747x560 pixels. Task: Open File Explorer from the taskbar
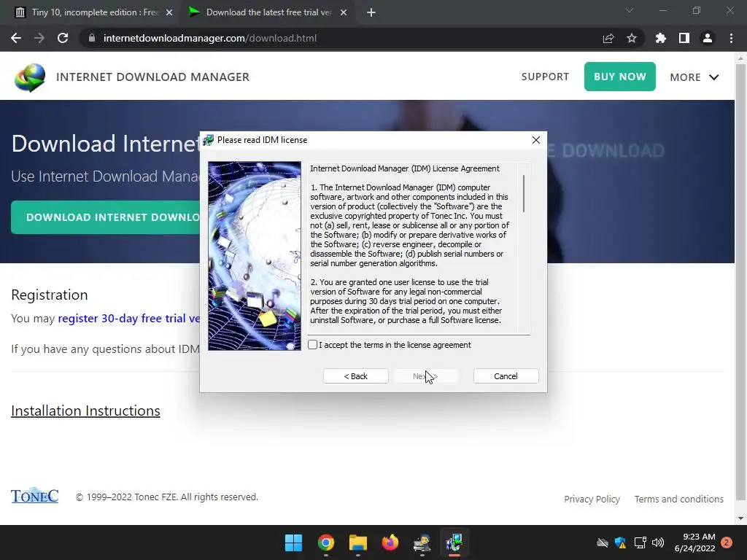[357, 542]
